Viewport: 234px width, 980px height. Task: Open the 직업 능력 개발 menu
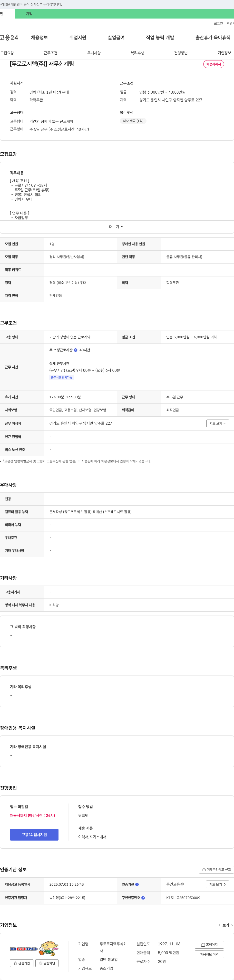point(160,38)
